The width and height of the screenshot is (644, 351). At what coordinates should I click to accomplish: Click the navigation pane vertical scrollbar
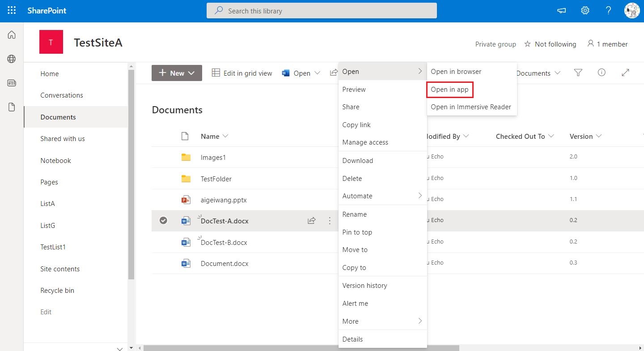(x=131, y=175)
